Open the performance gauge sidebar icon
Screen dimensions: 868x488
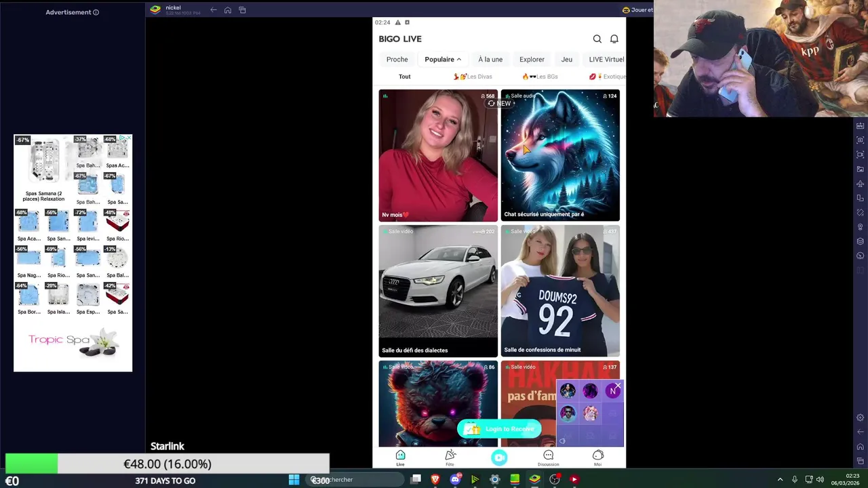coord(861,256)
